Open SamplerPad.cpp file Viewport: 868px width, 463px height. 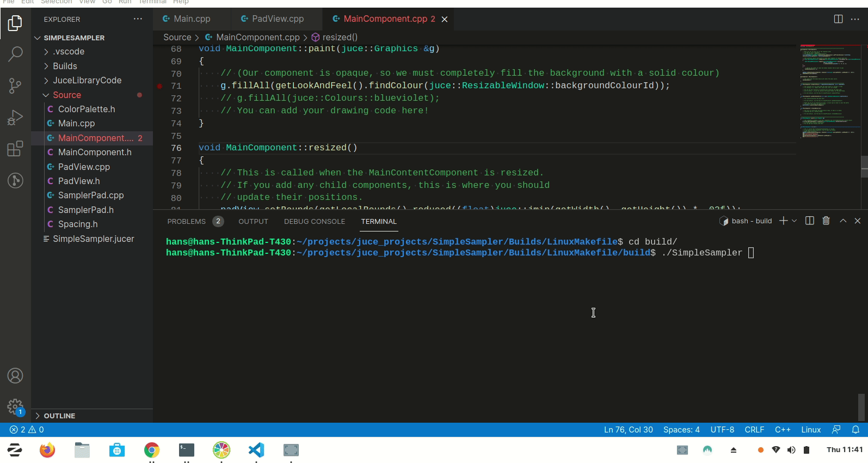click(x=91, y=195)
